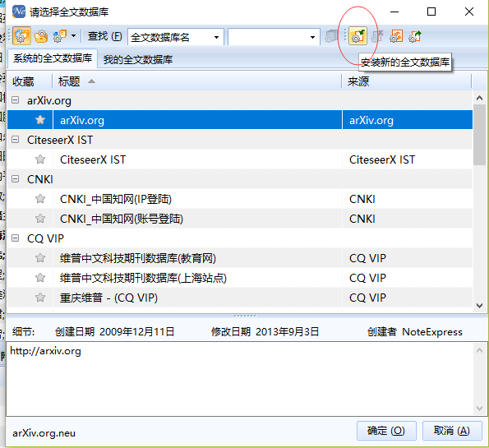Toggle favorite star for 重庆维普 - (CQ VIP)
The image size is (489, 448).
pyautogui.click(x=40, y=298)
